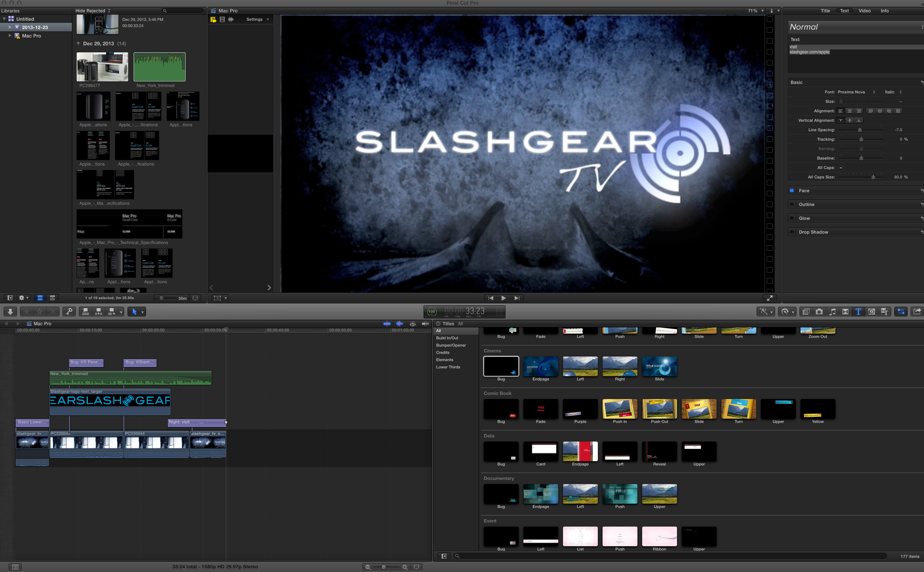
Task: Show the Transitions browser
Action: click(845, 312)
